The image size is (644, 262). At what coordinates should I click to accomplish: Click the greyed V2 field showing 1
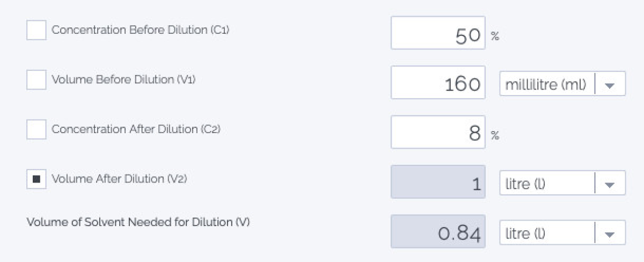[x=438, y=182]
